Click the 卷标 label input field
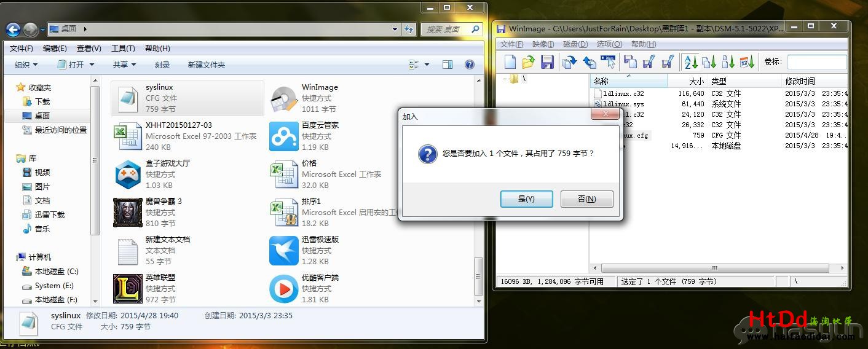868x349 pixels. [816, 62]
